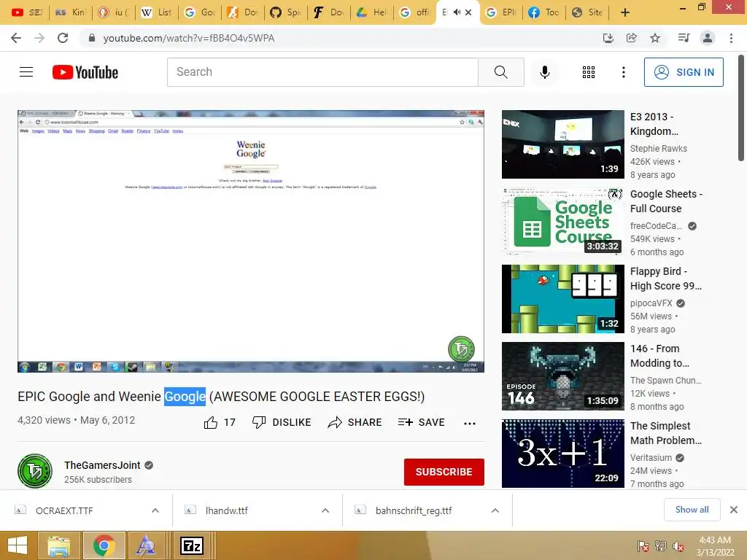Click the video player to pause
The width and height of the screenshot is (747, 560).
click(x=251, y=241)
